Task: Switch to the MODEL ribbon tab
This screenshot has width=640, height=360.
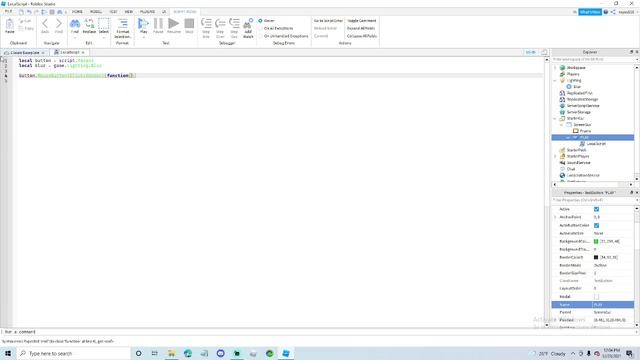Action: [96, 12]
